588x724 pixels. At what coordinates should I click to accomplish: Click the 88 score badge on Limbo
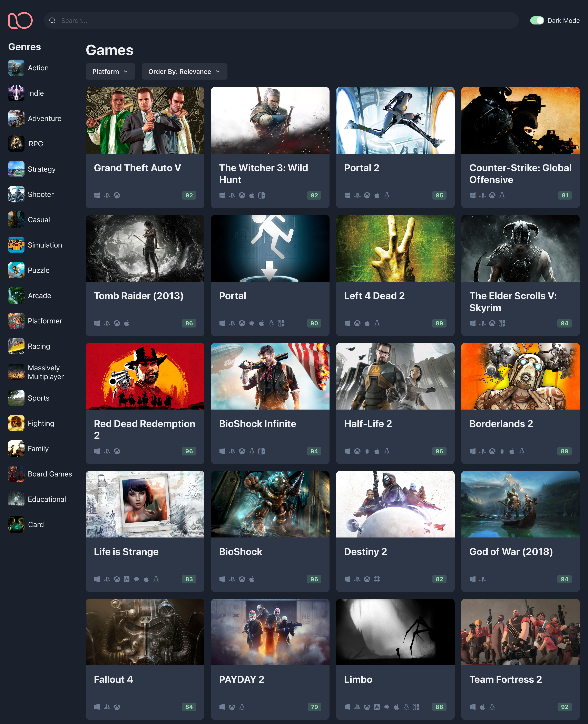tap(439, 707)
